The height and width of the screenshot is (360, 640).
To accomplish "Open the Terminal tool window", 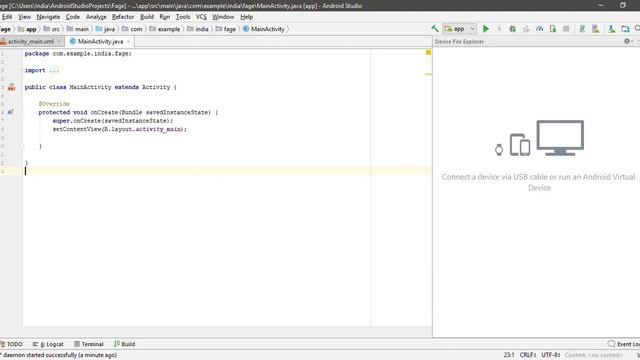I will pos(89,344).
